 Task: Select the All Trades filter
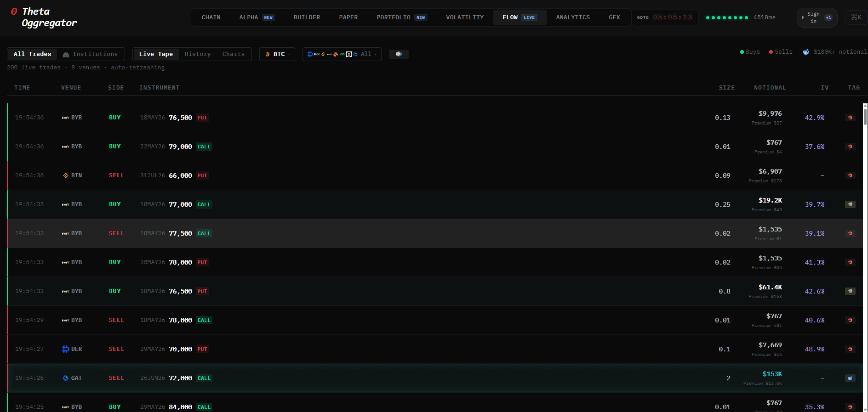click(32, 54)
